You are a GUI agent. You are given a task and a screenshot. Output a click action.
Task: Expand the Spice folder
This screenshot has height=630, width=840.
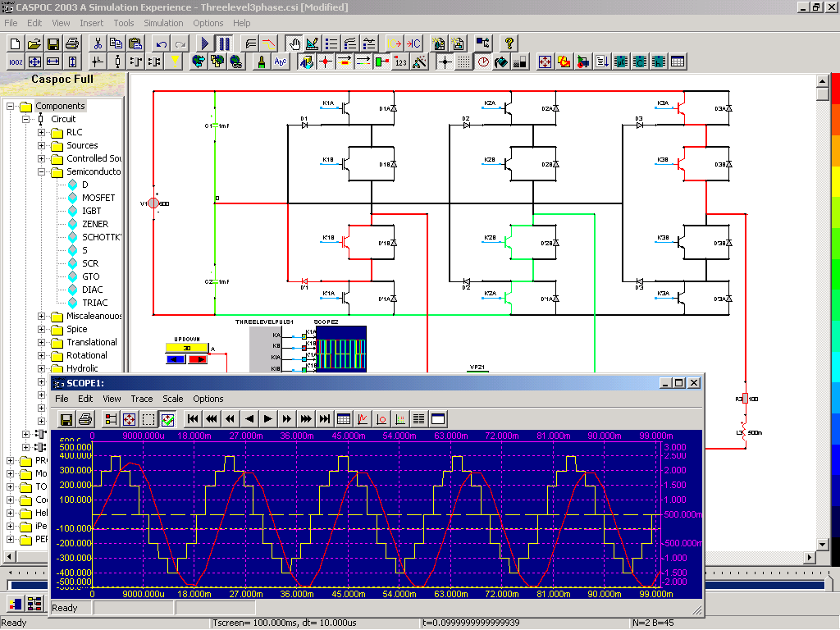pyautogui.click(x=41, y=329)
